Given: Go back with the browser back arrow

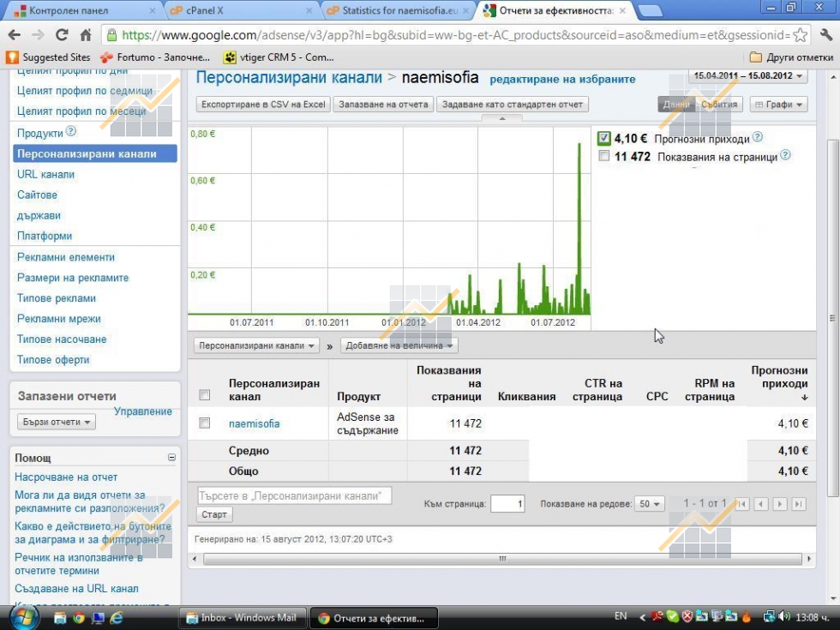Looking at the screenshot, I should 15,35.
